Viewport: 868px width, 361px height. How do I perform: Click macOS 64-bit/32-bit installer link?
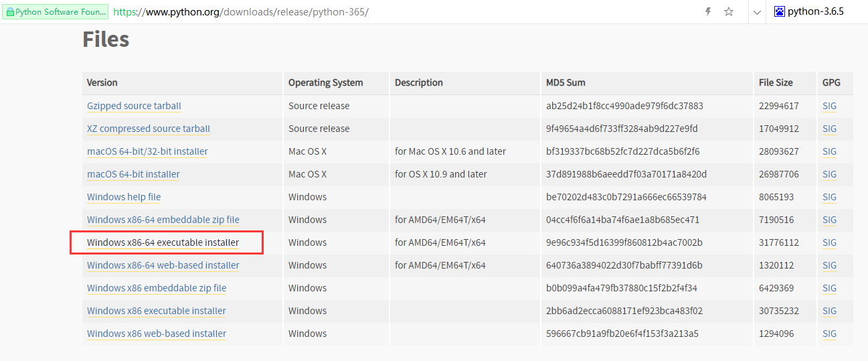pos(147,151)
